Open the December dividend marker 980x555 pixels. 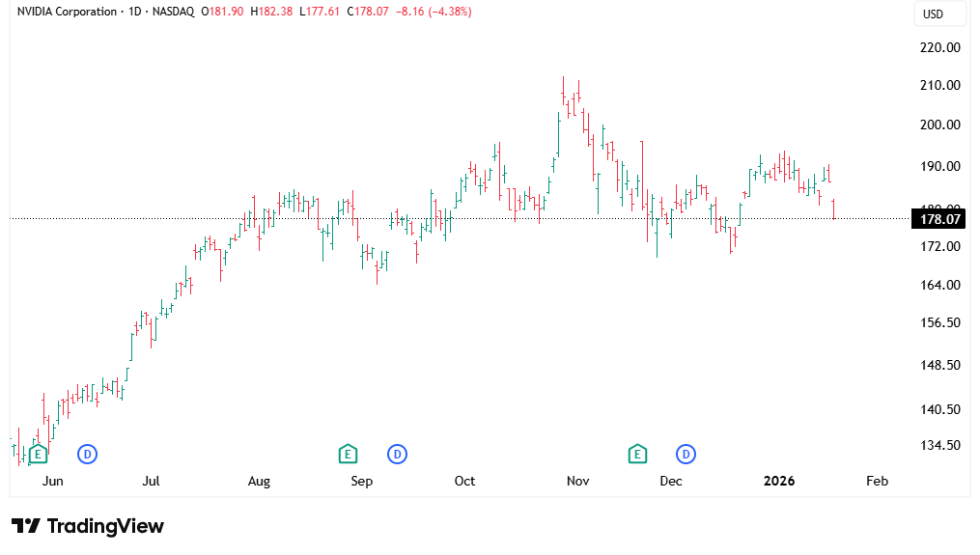(x=686, y=454)
